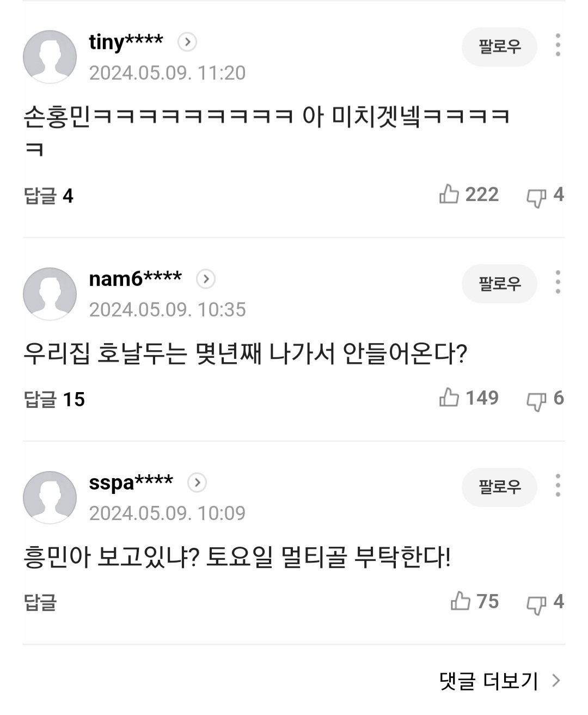Screen dimensions: 588x715
Task: Expand sspa**** profile chevron arrow
Action: (x=197, y=482)
